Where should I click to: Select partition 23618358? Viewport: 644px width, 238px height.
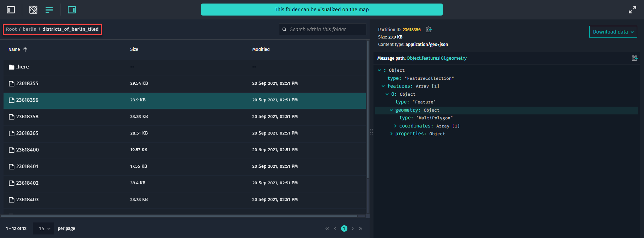coord(27,117)
